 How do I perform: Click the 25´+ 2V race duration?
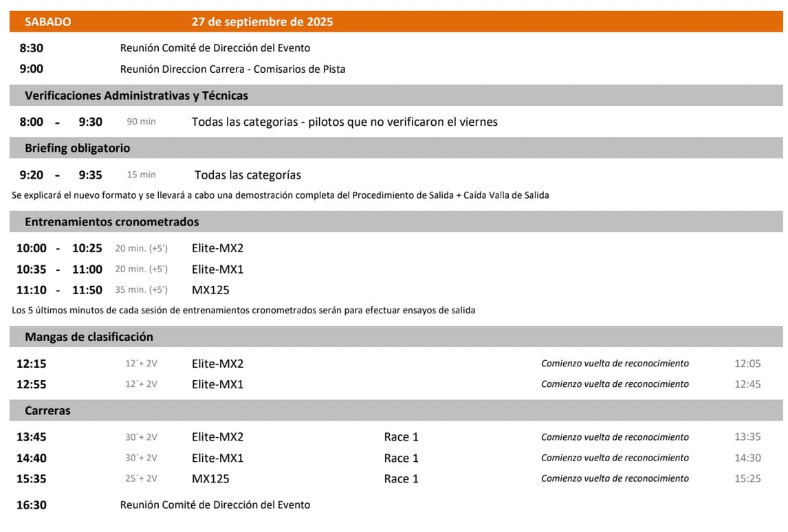[141, 478]
